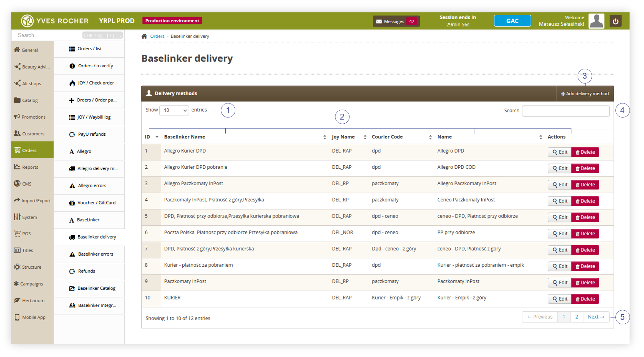Click the PayU refunds refresh icon
The width and height of the screenshot is (644, 357).
[72, 134]
